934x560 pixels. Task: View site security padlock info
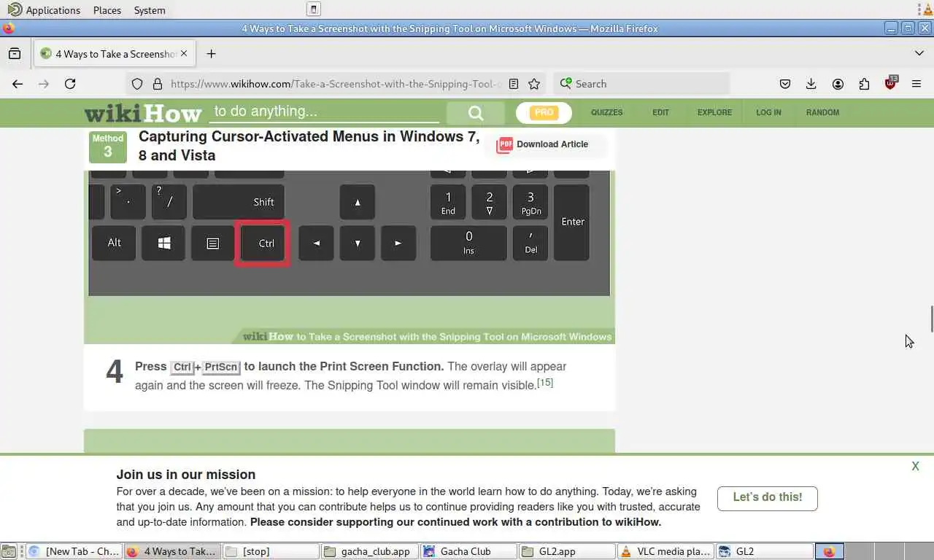[x=157, y=84]
